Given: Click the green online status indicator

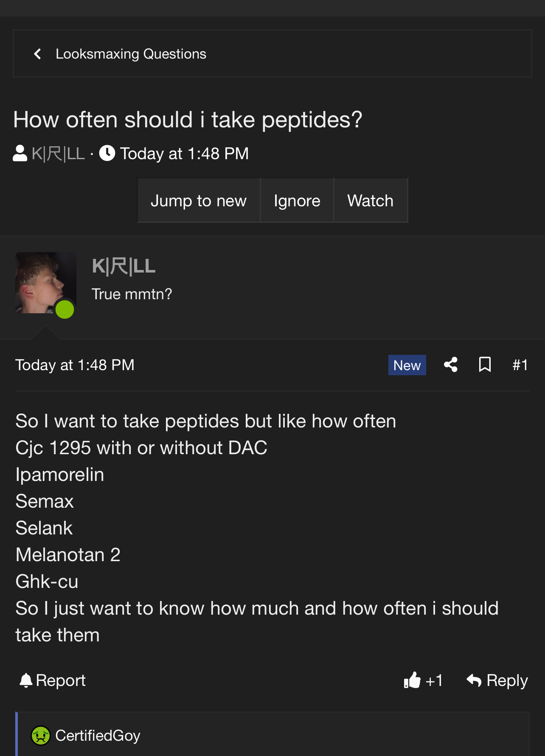Looking at the screenshot, I should point(65,309).
